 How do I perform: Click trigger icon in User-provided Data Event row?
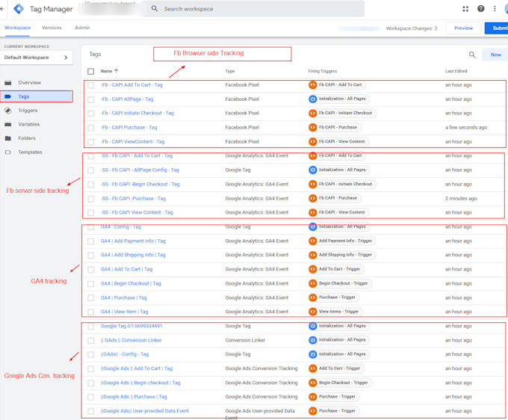pyautogui.click(x=312, y=411)
